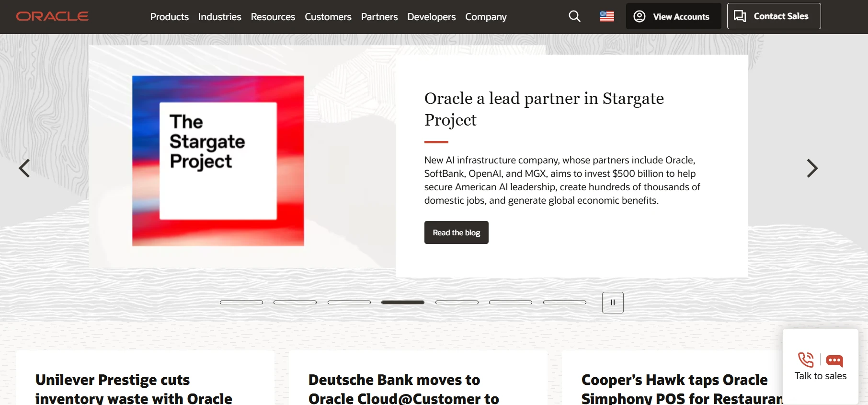This screenshot has width=868, height=405.
Task: Select the second carousel slide indicator
Action: pyautogui.click(x=295, y=302)
